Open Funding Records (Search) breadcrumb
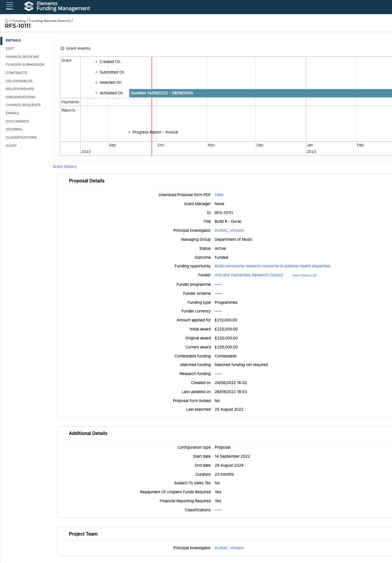The width and height of the screenshot is (392, 563). [50, 21]
